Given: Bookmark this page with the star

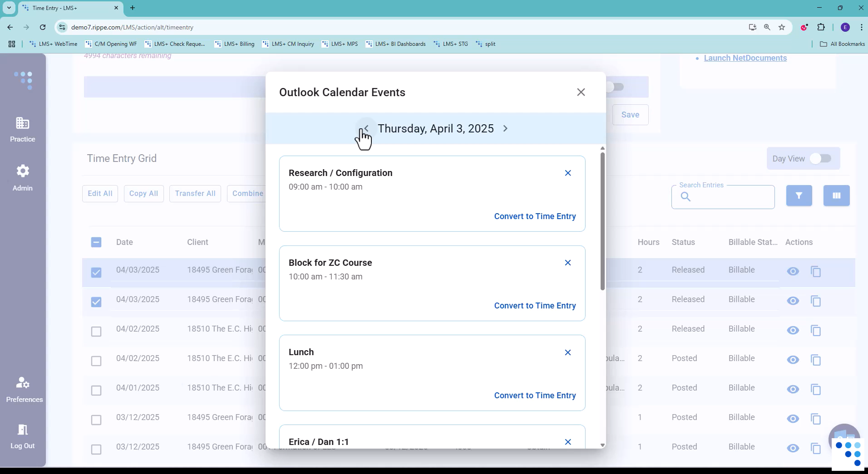Looking at the screenshot, I should point(782,27).
